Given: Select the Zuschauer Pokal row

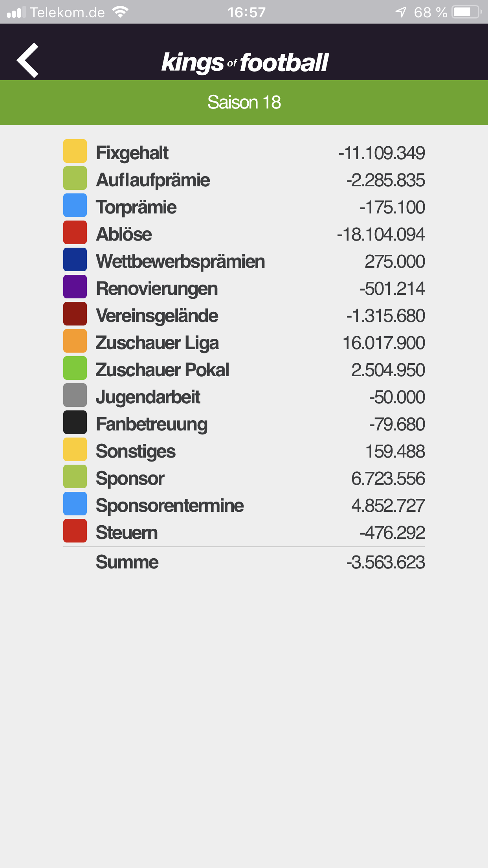Looking at the screenshot, I should coord(244,370).
